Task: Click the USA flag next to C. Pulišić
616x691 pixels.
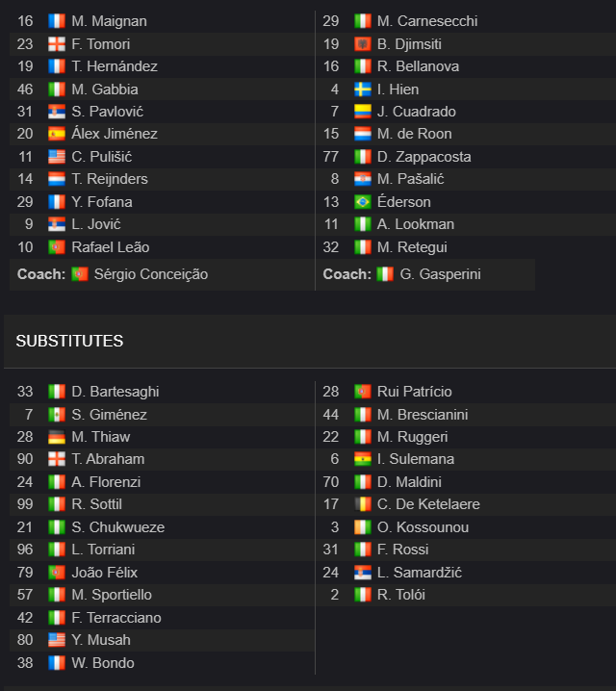Action: (x=57, y=157)
